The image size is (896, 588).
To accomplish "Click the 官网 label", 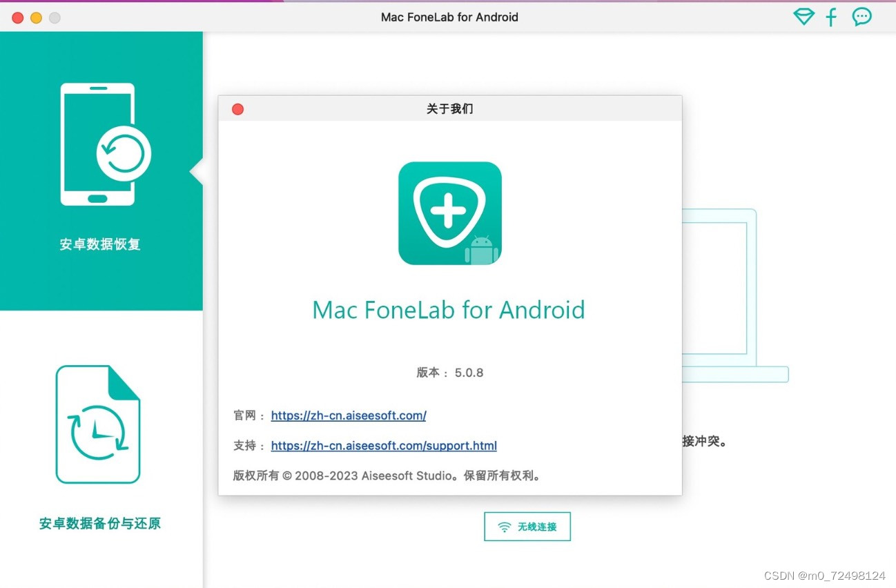I will point(249,415).
